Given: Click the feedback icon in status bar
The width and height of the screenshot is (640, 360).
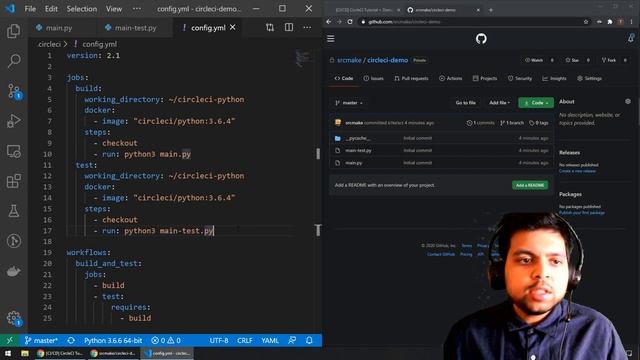Looking at the screenshot, I should [x=292, y=340].
